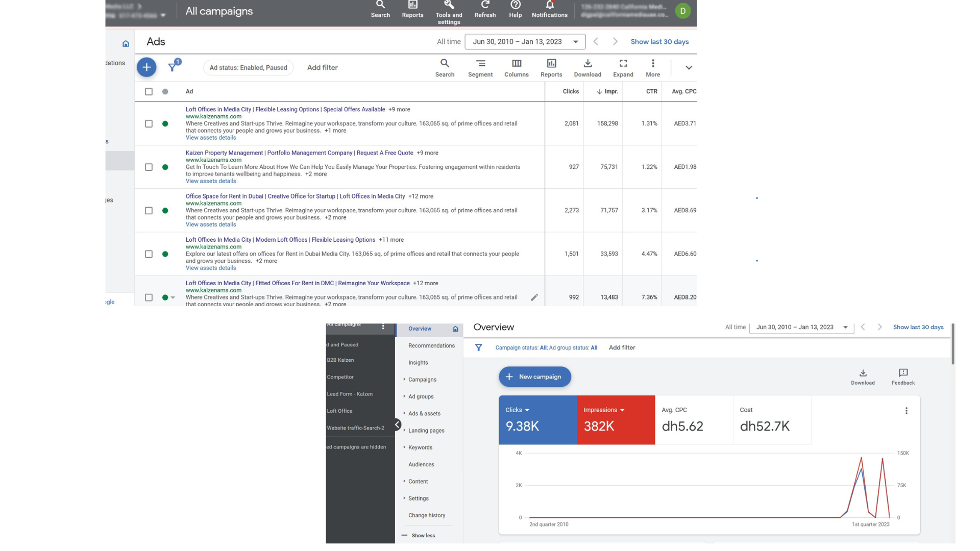Open Tools and settings wrench icon
This screenshot has height=551, width=980.
point(449,5)
